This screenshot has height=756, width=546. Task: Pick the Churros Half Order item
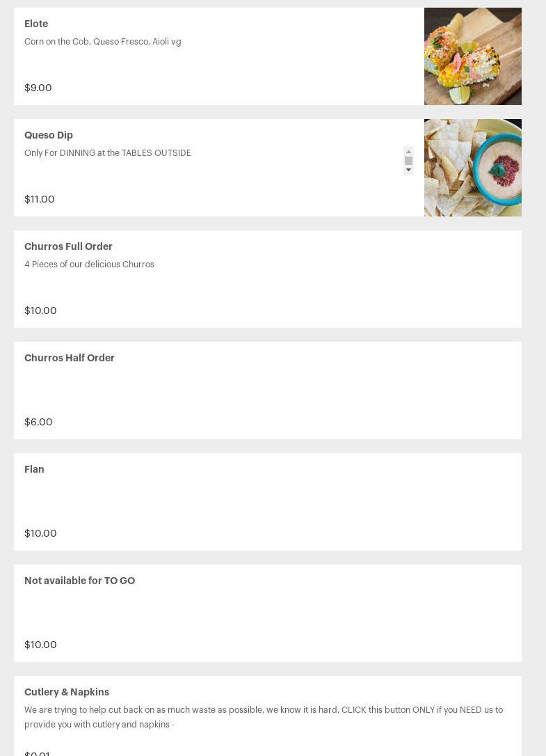point(70,358)
